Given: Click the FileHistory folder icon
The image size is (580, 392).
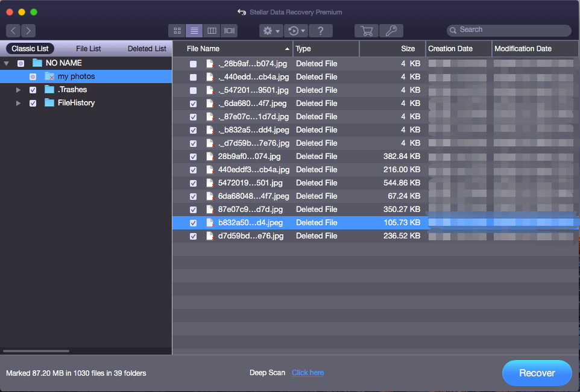Looking at the screenshot, I should 49,103.
